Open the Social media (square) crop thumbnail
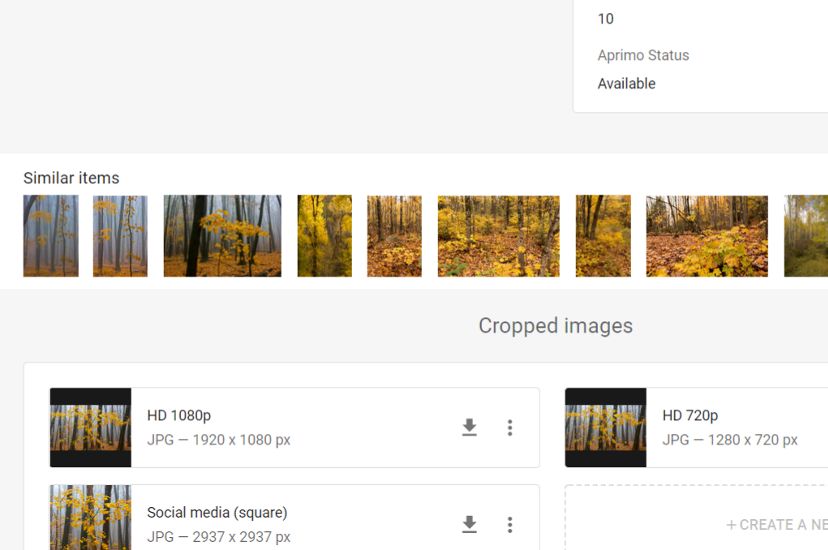 [91, 518]
